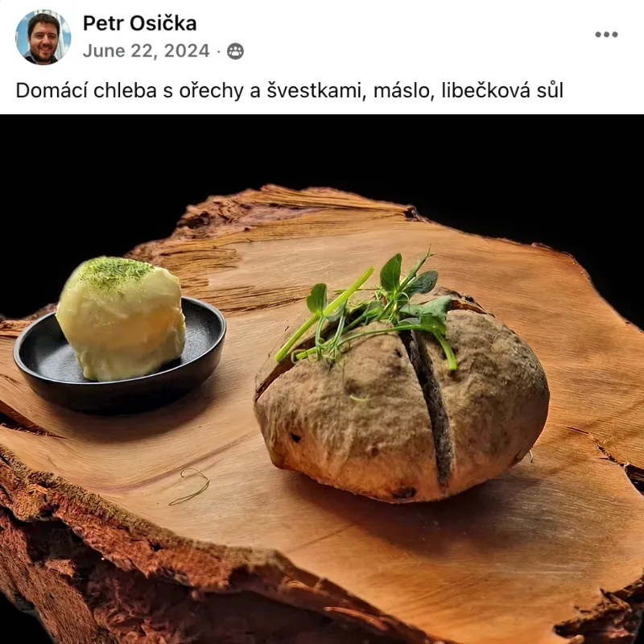Open Petr Osička's profile picture
This screenshot has width=644, height=644.
43,37
